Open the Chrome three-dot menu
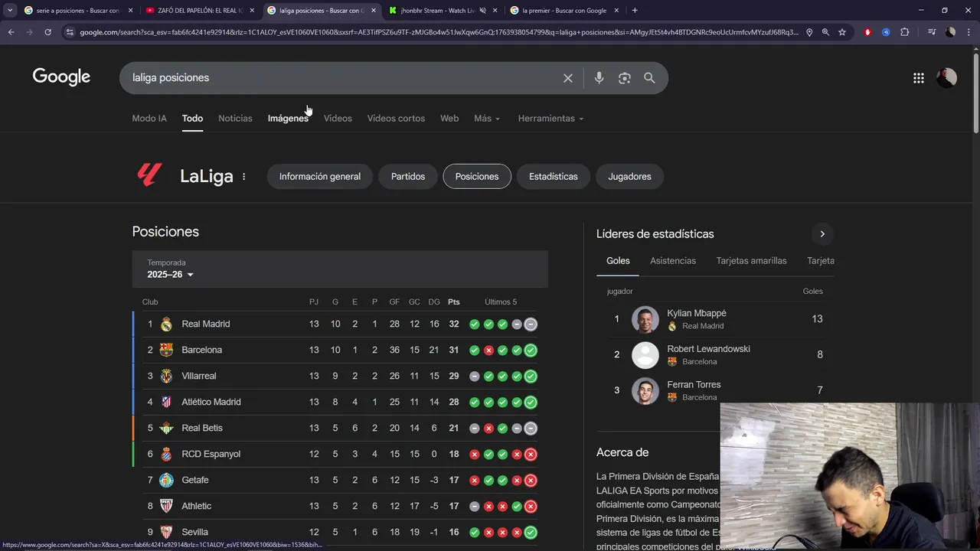The width and height of the screenshot is (980, 551). pos(969,32)
